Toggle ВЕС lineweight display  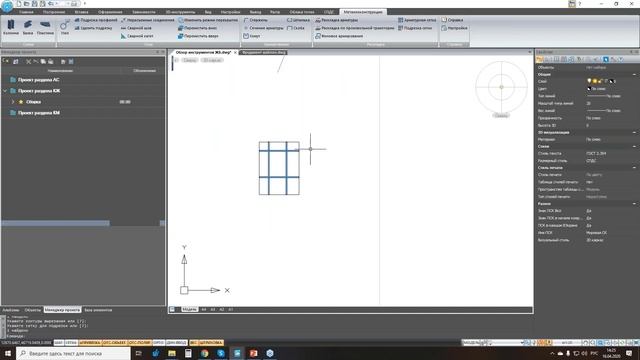193,343
